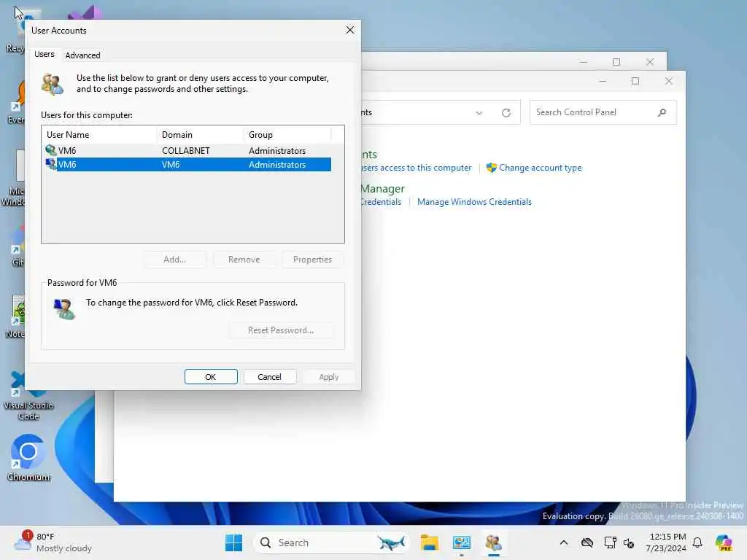Viewport: 747px width, 560px height.
Task: Click the search highlight shark icon
Action: [391, 542]
